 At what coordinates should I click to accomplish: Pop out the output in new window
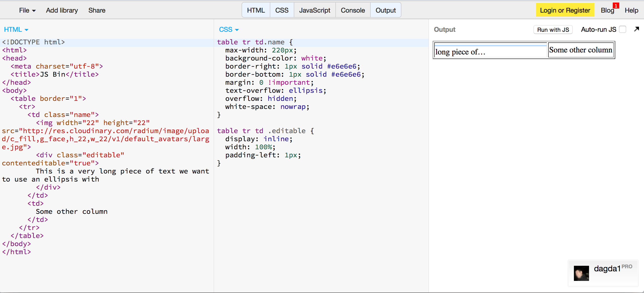point(636,29)
